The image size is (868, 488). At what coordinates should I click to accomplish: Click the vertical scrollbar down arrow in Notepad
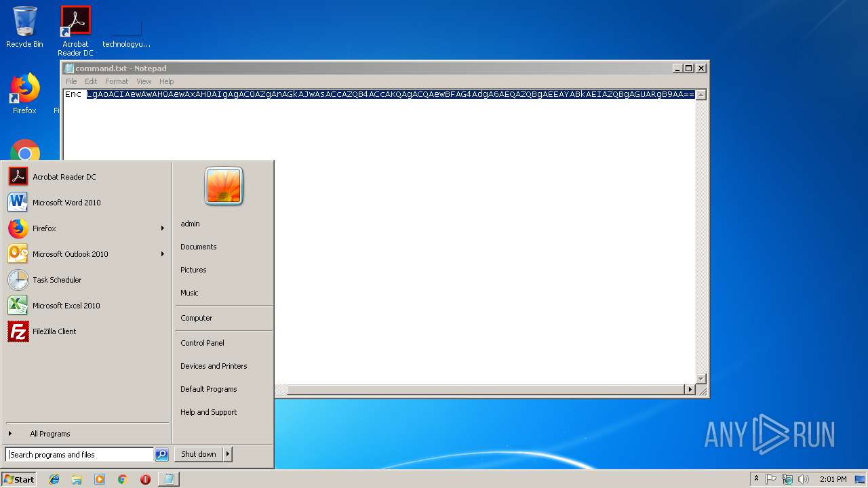coord(701,378)
